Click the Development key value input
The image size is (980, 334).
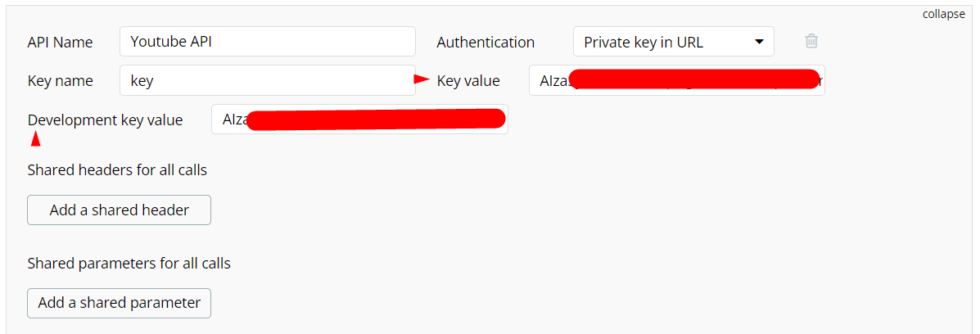pyautogui.click(x=231, y=120)
